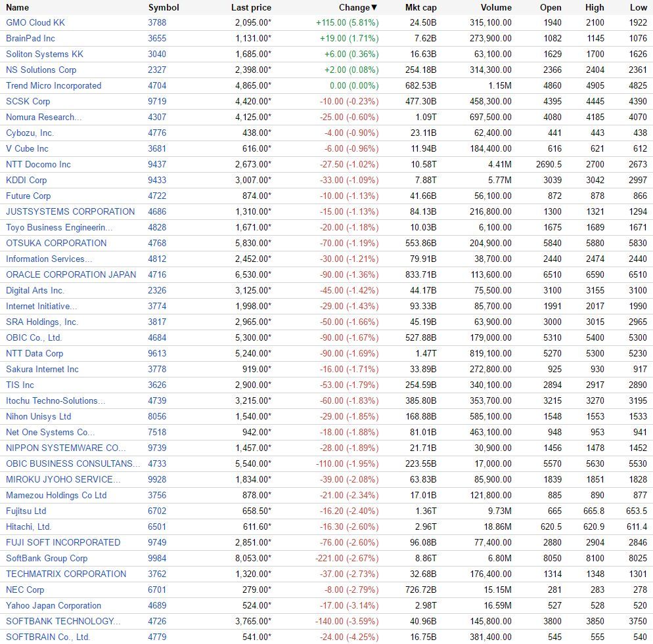Open Information Services company link
The image size is (653, 644).
coord(49,259)
